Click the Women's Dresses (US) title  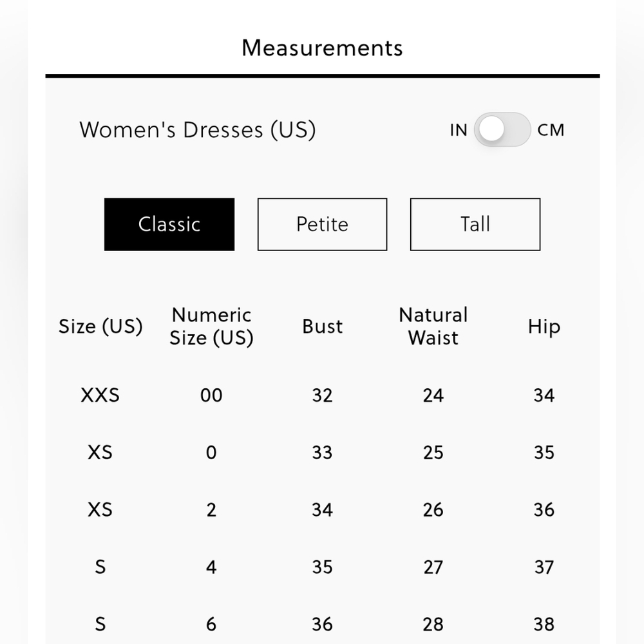pyautogui.click(x=198, y=129)
